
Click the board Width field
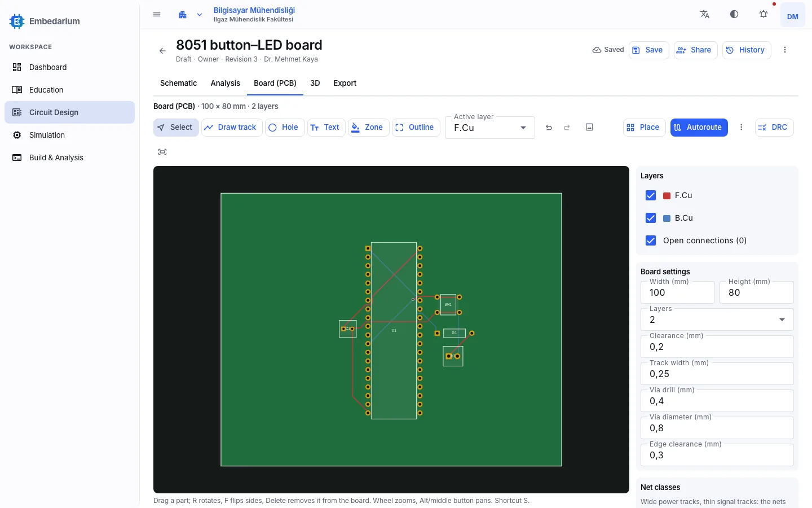click(x=678, y=292)
